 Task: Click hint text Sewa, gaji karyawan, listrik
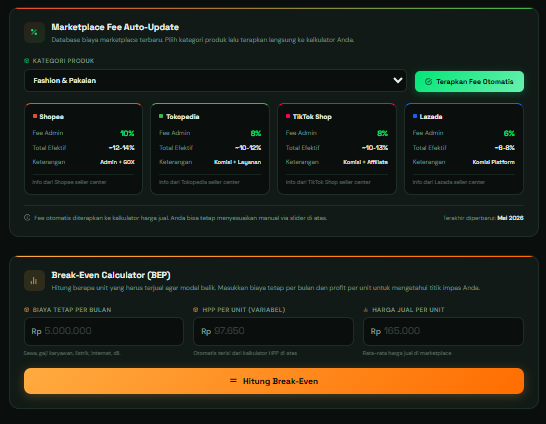click(x=72, y=353)
